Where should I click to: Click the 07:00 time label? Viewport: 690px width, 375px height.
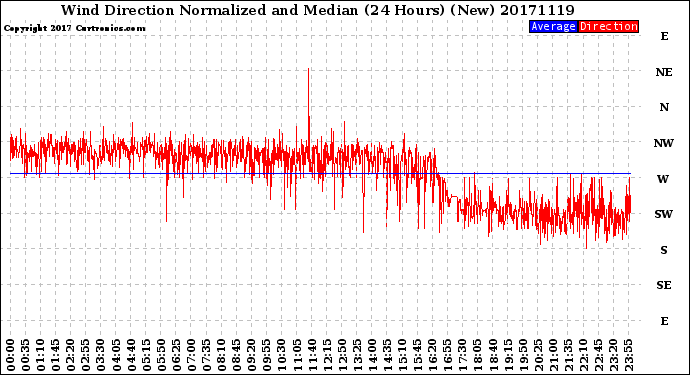click(191, 355)
